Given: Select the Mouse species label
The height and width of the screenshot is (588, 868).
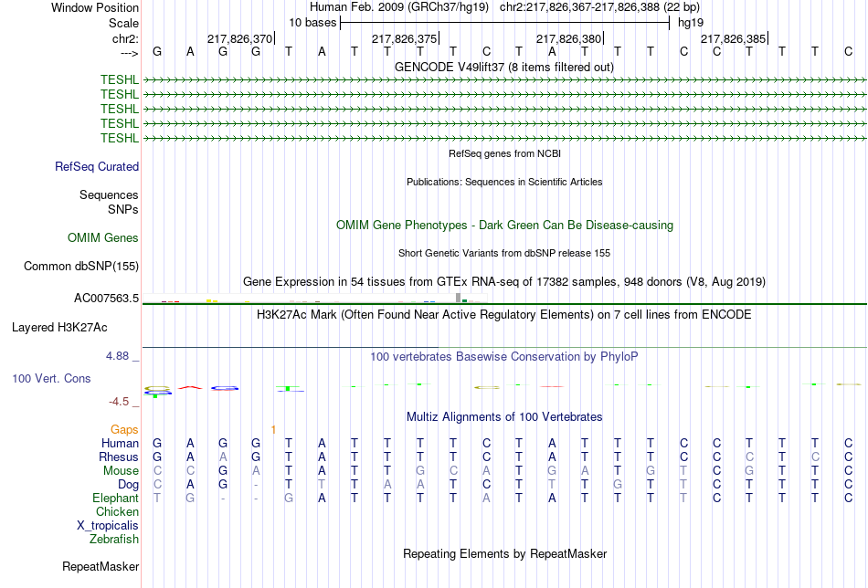Looking at the screenshot, I should pyautogui.click(x=122, y=471).
